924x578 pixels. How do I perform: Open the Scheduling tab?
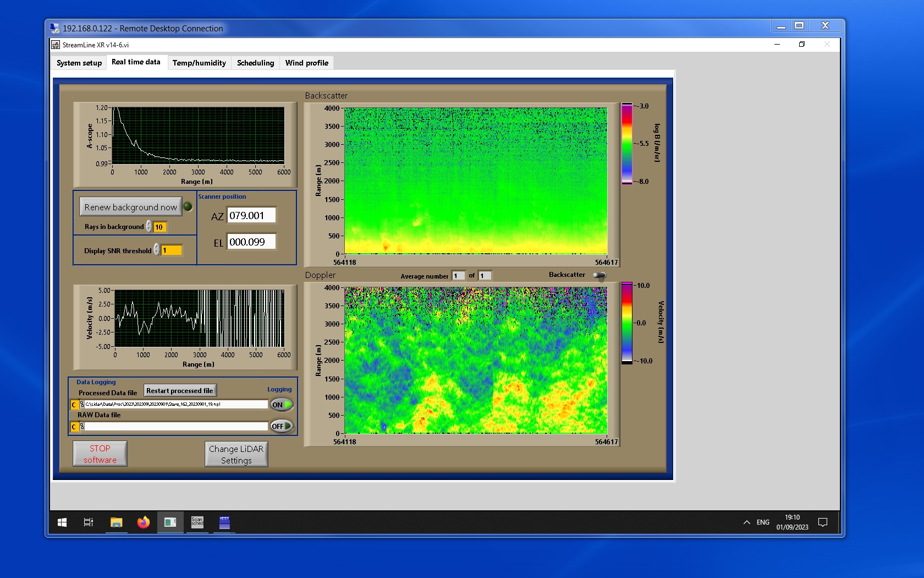255,63
